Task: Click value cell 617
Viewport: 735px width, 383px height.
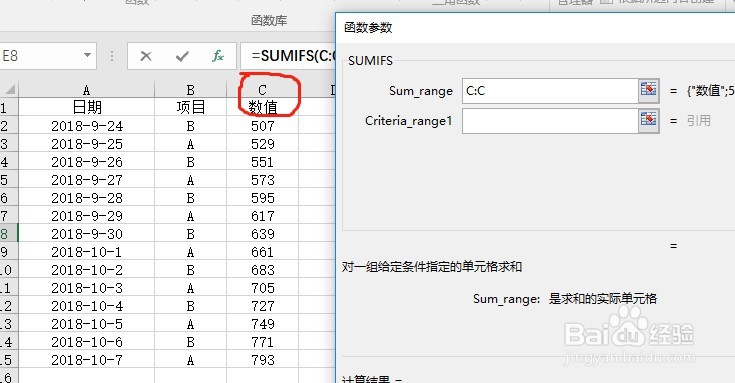Action: pyautogui.click(x=262, y=216)
